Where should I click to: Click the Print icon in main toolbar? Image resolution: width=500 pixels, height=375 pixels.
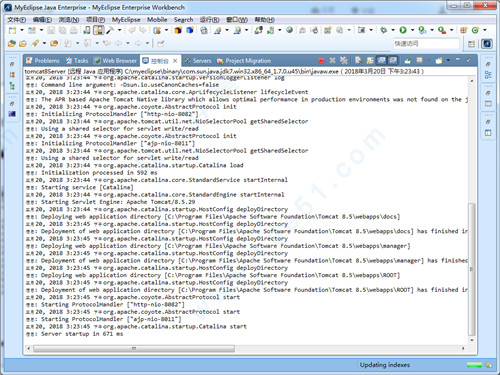coord(74,30)
